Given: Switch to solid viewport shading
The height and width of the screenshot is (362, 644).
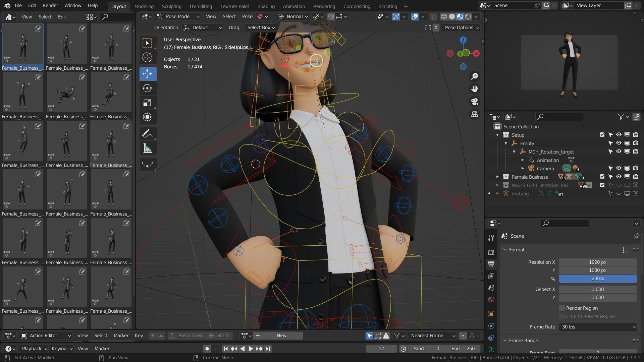Looking at the screenshot, I should pyautogui.click(x=452, y=16).
